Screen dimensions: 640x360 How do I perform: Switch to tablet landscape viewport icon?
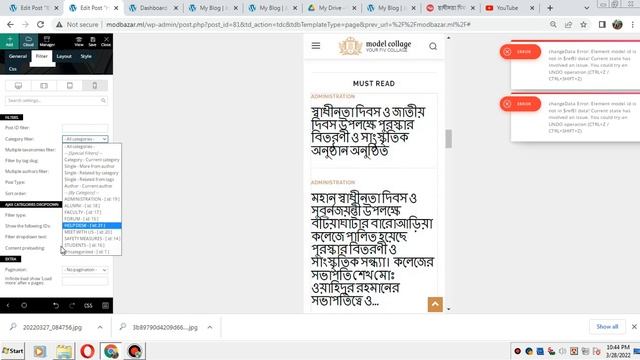pos(44,85)
